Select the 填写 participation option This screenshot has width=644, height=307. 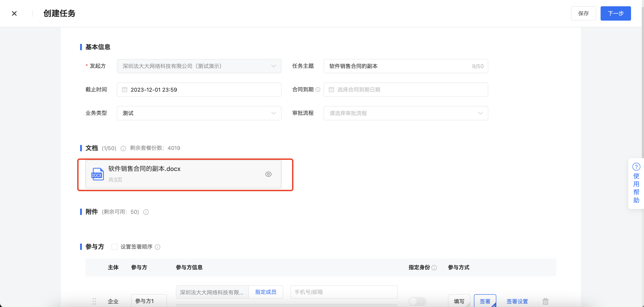pyautogui.click(x=459, y=301)
